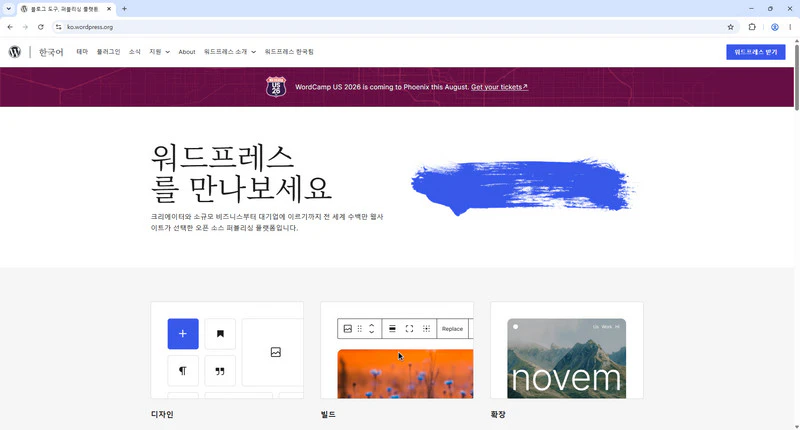This screenshot has width=800, height=430.
Task: Click the novem mountain theme thumbnail
Action: click(566, 359)
